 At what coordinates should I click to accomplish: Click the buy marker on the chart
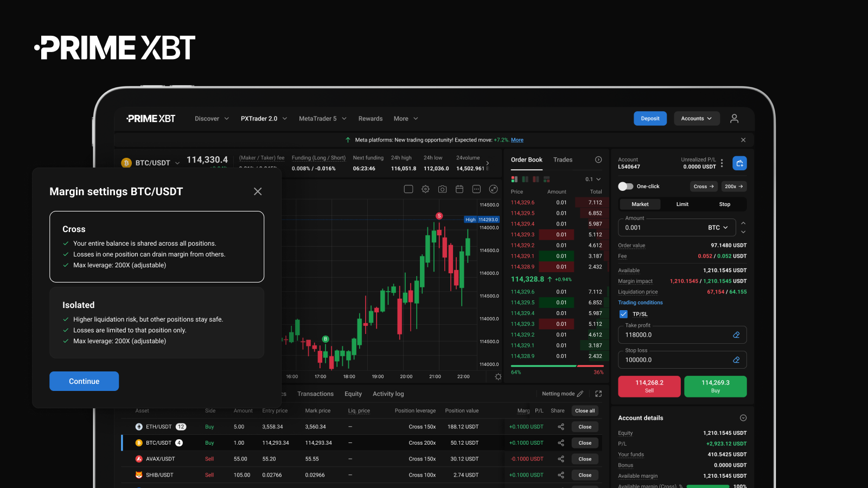(x=325, y=339)
